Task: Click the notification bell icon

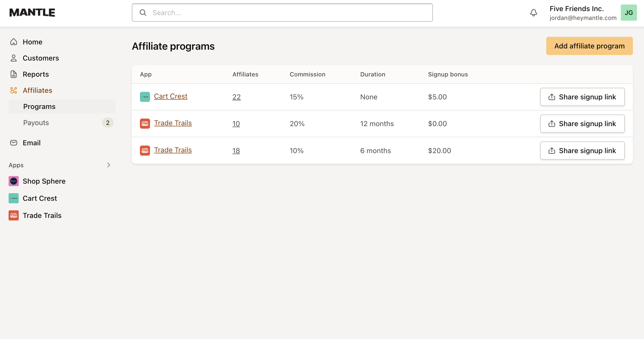Action: click(534, 12)
